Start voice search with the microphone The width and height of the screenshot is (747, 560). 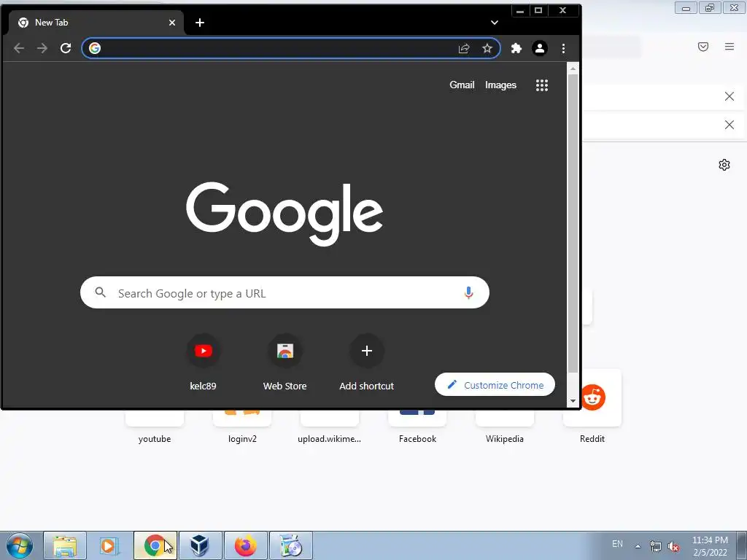468,293
